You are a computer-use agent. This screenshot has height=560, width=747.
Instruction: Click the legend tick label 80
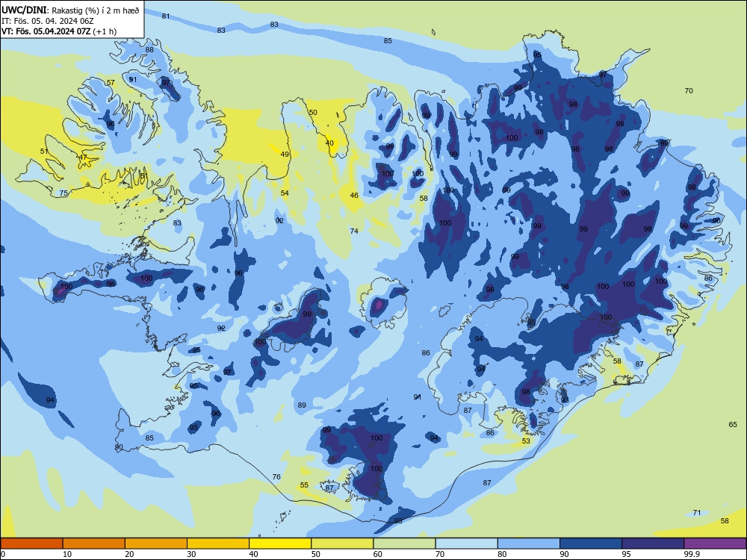click(x=502, y=554)
